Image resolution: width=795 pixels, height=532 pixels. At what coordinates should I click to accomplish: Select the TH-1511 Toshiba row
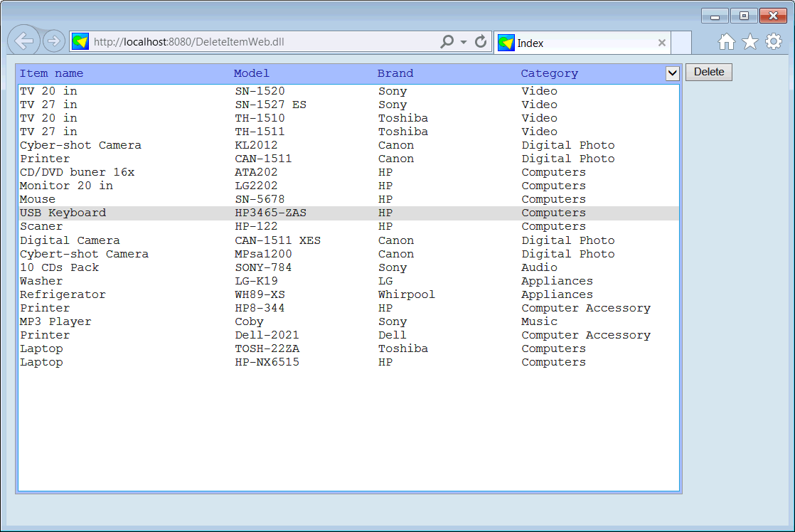(349, 132)
